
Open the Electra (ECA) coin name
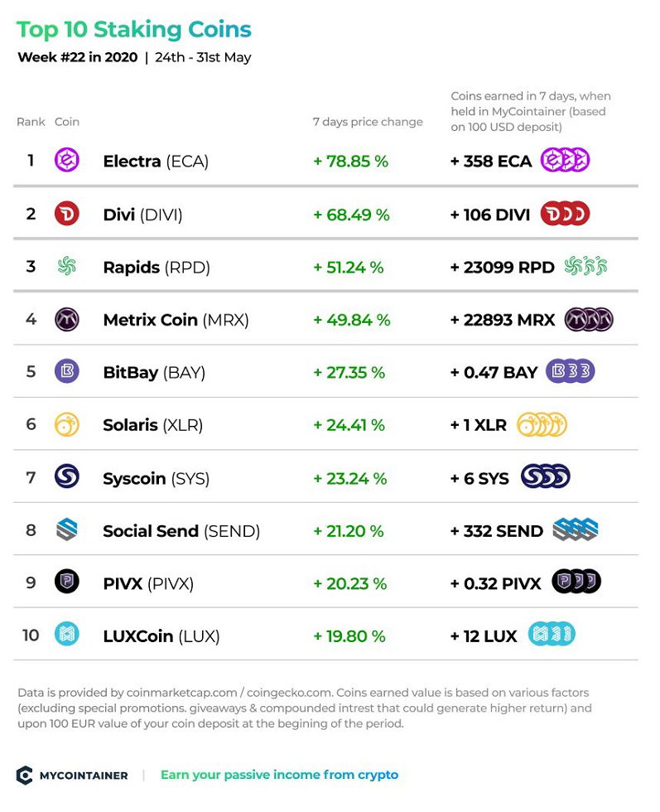point(156,161)
